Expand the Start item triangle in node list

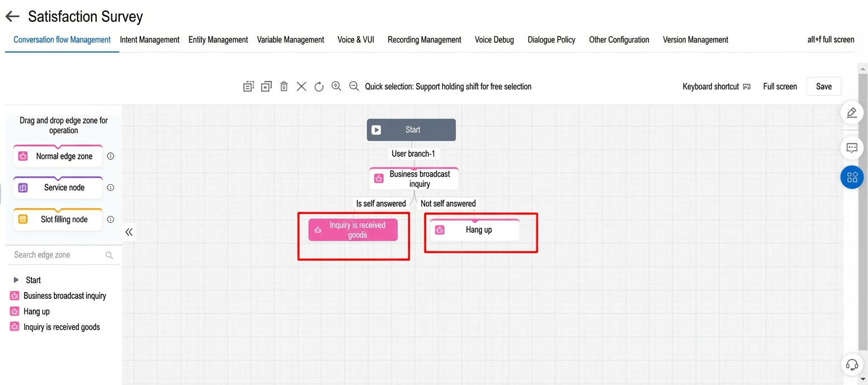[16, 280]
